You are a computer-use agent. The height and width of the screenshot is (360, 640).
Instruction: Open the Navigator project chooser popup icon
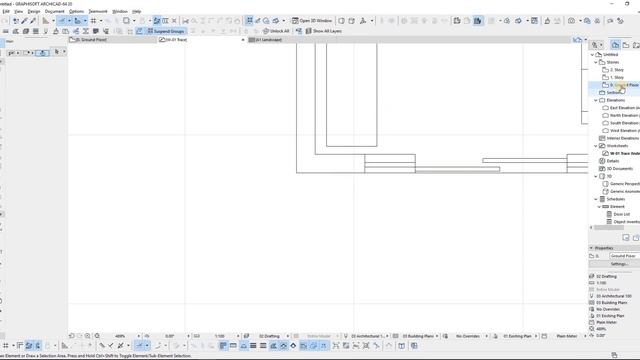point(597,45)
